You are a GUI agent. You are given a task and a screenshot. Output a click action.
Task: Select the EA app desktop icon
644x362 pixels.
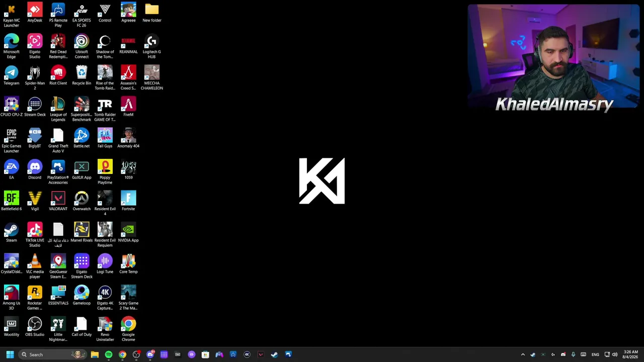coord(11,170)
